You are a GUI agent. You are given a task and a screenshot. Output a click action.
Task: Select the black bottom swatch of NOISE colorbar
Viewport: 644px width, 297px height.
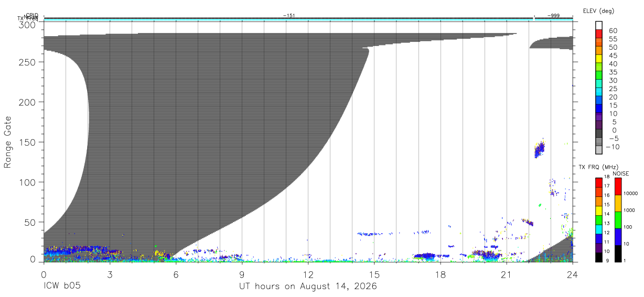point(618,253)
